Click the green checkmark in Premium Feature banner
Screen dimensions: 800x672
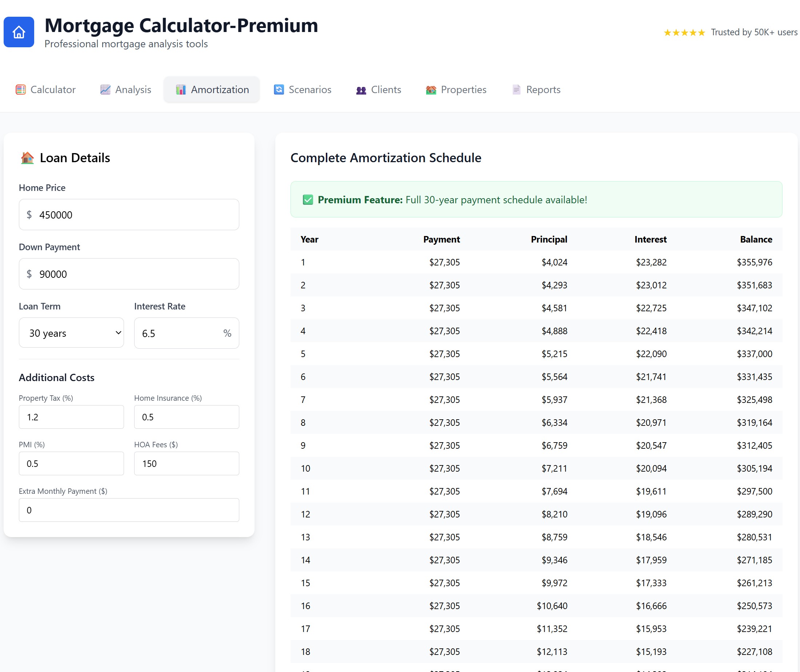pos(307,199)
